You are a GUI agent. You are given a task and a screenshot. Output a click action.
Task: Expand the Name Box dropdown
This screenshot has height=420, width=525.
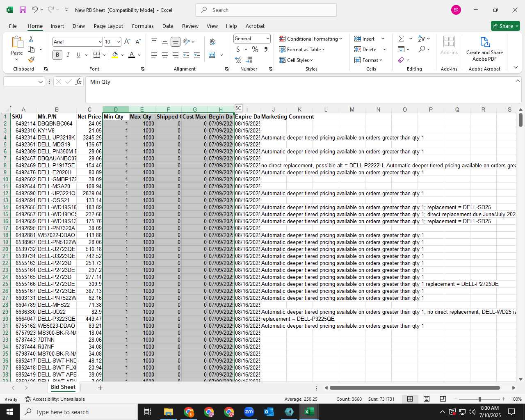tap(40, 82)
